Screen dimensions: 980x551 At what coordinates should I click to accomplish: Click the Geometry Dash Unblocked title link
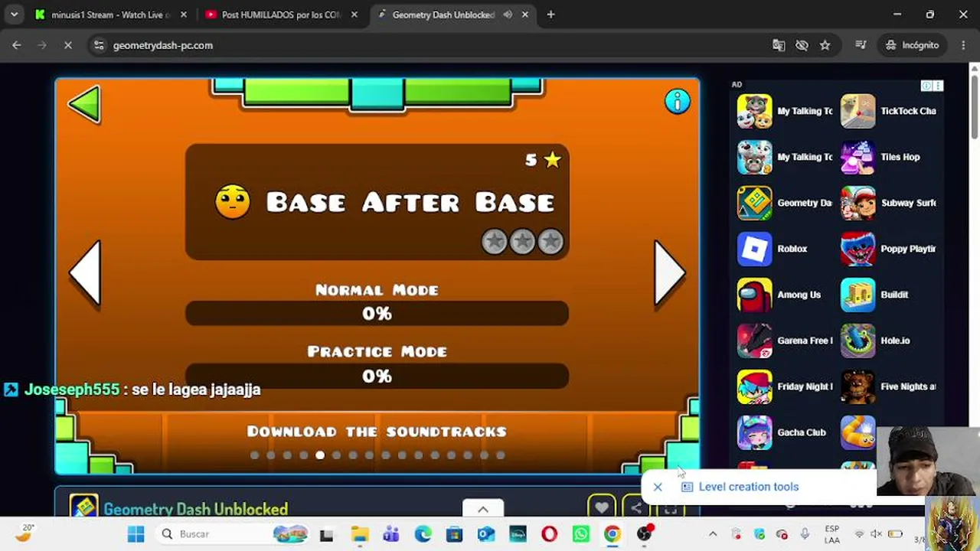[x=195, y=509]
